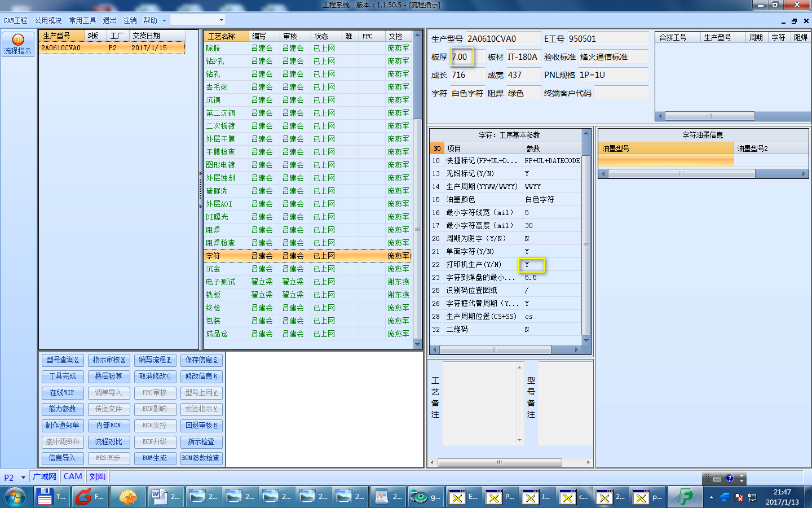Open the Windows Start button
Viewport: 812px width, 508px height.
tap(15, 497)
